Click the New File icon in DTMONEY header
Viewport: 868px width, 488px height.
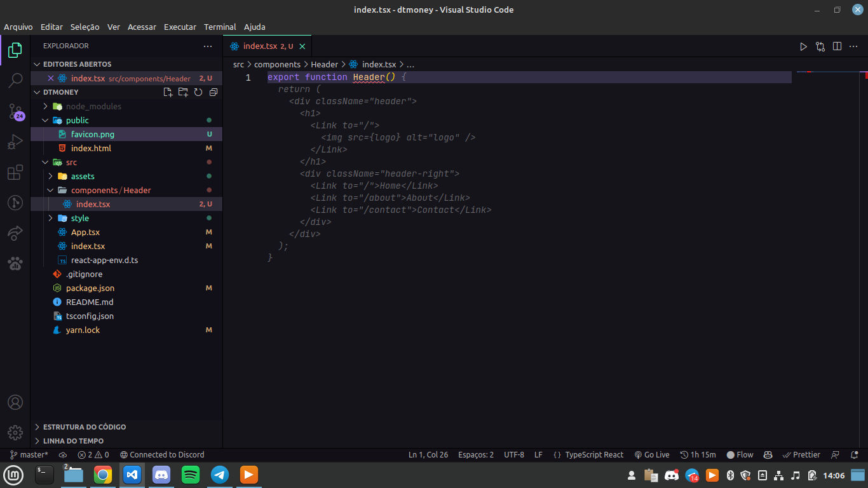click(168, 92)
